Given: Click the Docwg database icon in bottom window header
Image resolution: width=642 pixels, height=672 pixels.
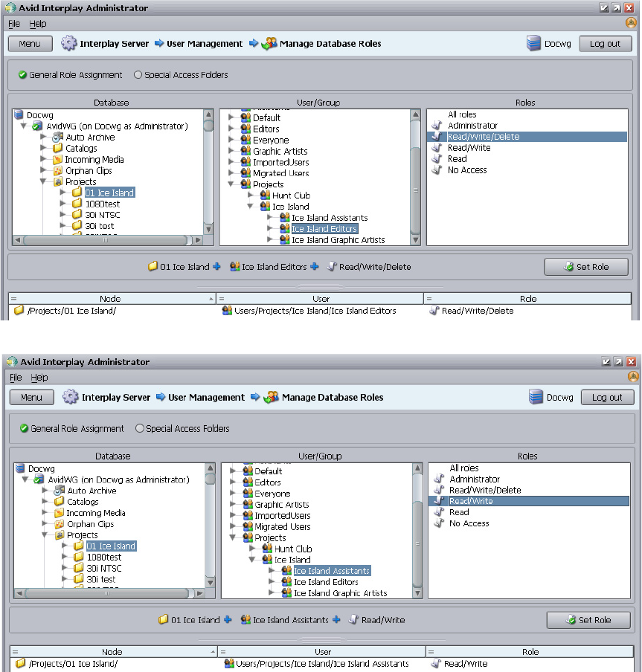Looking at the screenshot, I should click(536, 397).
